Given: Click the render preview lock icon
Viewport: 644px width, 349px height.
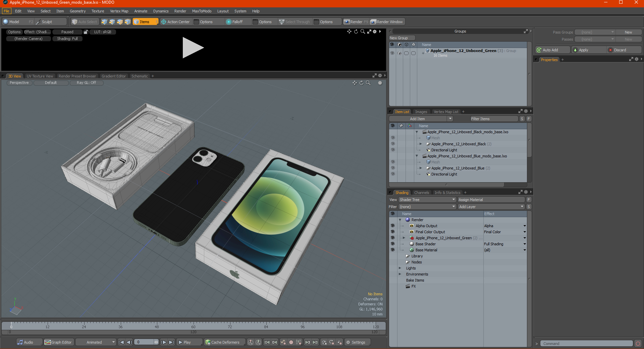Looking at the screenshot, I should point(86,32).
